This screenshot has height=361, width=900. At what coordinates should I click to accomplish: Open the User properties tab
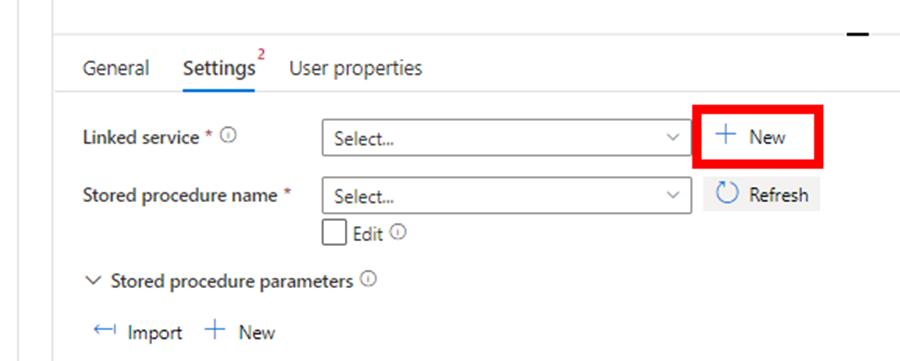(x=356, y=68)
